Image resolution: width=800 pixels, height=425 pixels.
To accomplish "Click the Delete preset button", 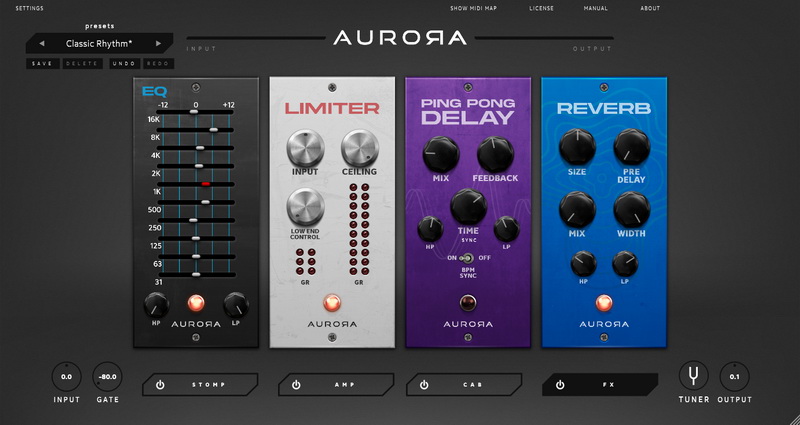I will point(83,64).
